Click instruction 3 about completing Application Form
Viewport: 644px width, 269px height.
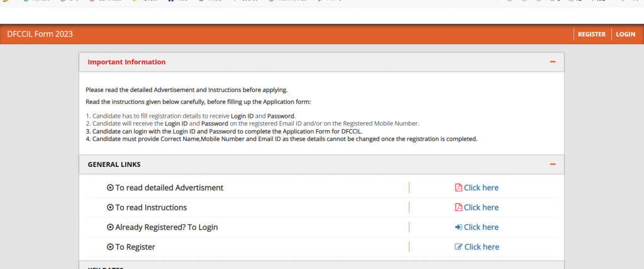[225, 131]
